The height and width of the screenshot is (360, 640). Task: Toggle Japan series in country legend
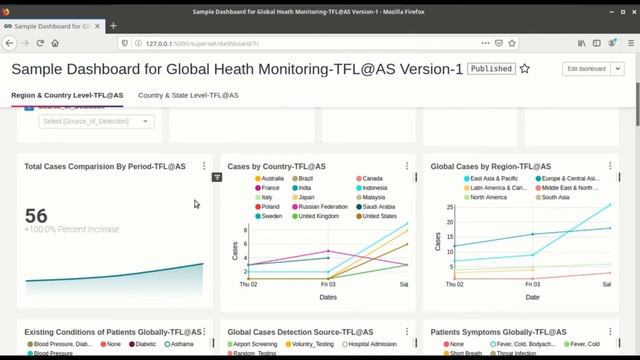[x=303, y=197]
